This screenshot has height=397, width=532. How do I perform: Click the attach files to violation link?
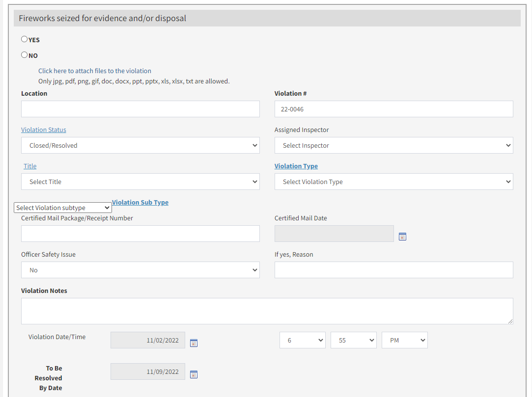coord(95,71)
